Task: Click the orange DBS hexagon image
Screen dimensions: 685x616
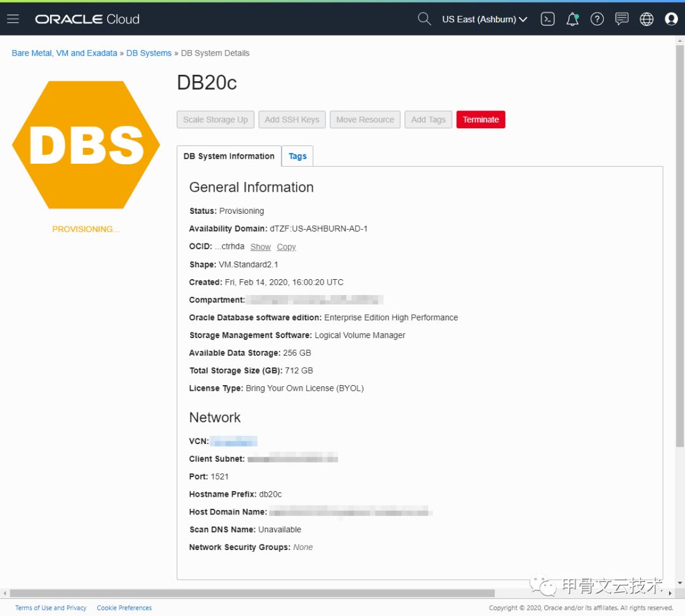Action: pyautogui.click(x=86, y=145)
